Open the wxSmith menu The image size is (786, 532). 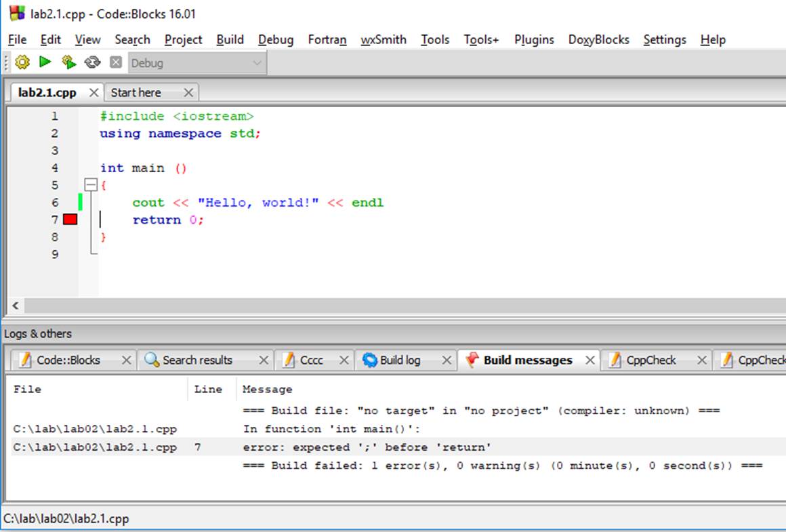pos(384,39)
